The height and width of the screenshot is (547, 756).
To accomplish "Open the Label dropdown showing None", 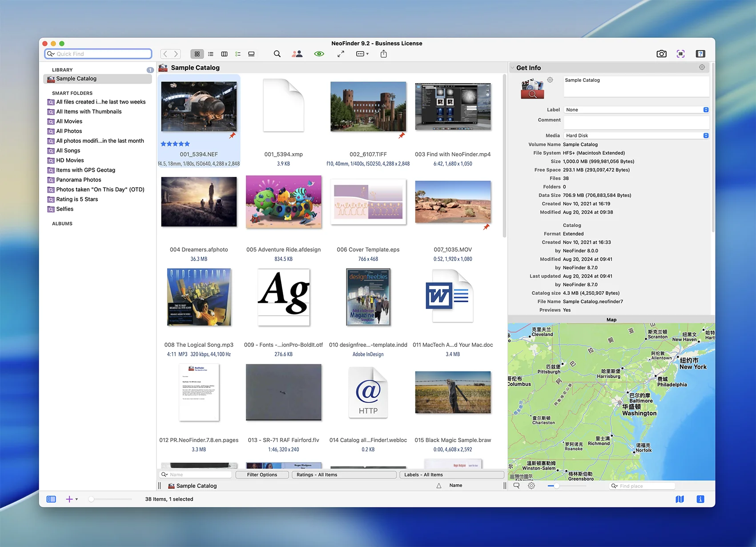I will [636, 110].
